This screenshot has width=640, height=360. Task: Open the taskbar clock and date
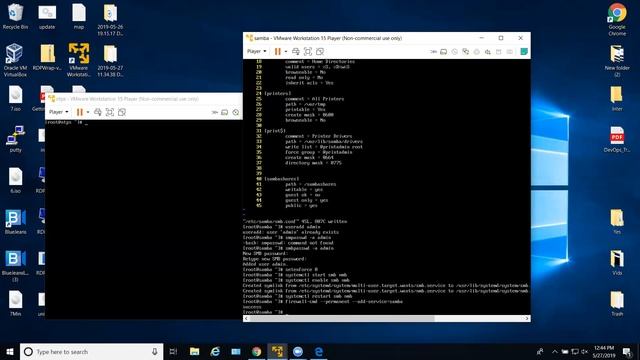point(604,351)
